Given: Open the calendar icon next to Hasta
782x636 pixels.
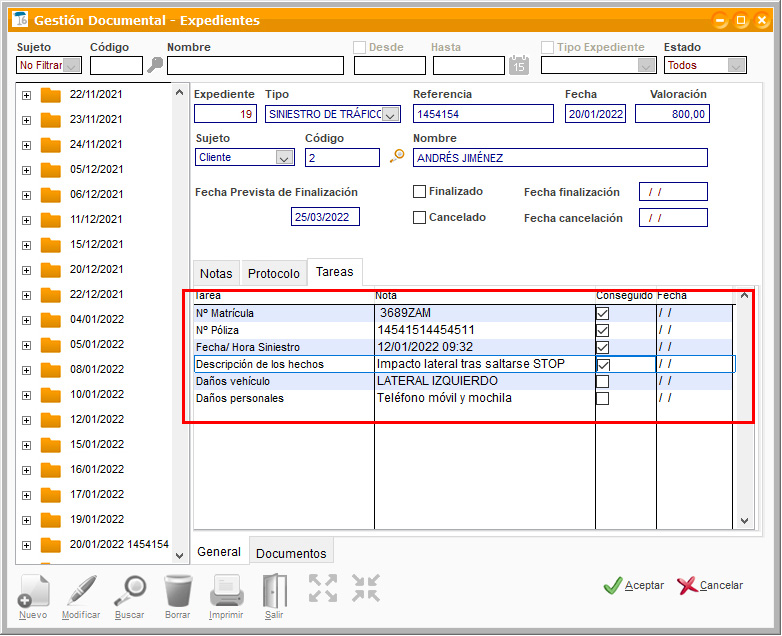Looking at the screenshot, I should (519, 65).
